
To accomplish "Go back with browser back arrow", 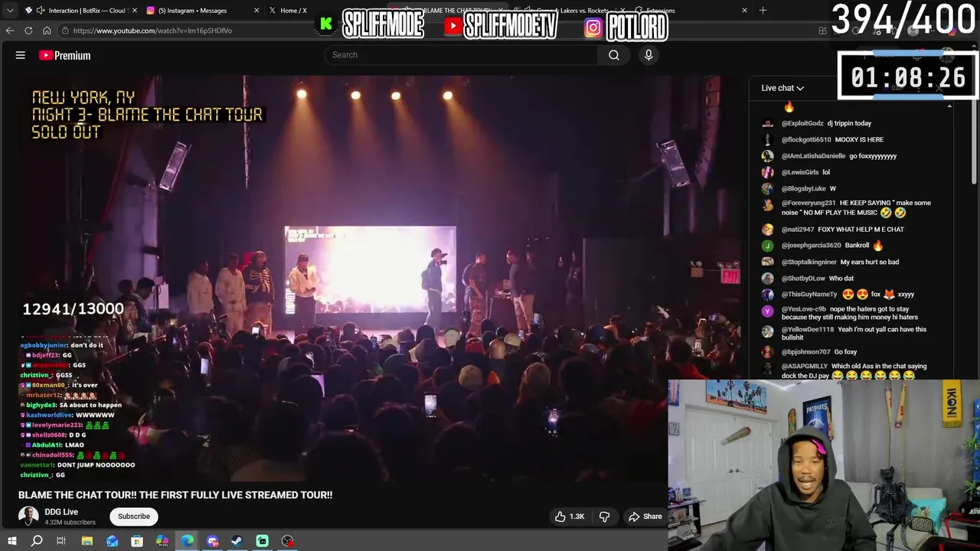I will [10, 31].
